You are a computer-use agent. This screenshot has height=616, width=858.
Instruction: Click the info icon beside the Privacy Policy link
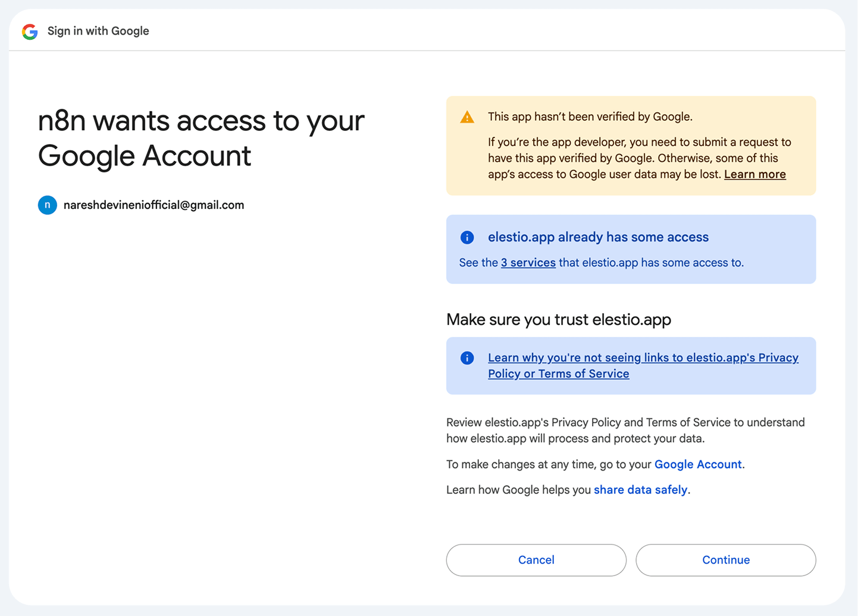tap(467, 358)
